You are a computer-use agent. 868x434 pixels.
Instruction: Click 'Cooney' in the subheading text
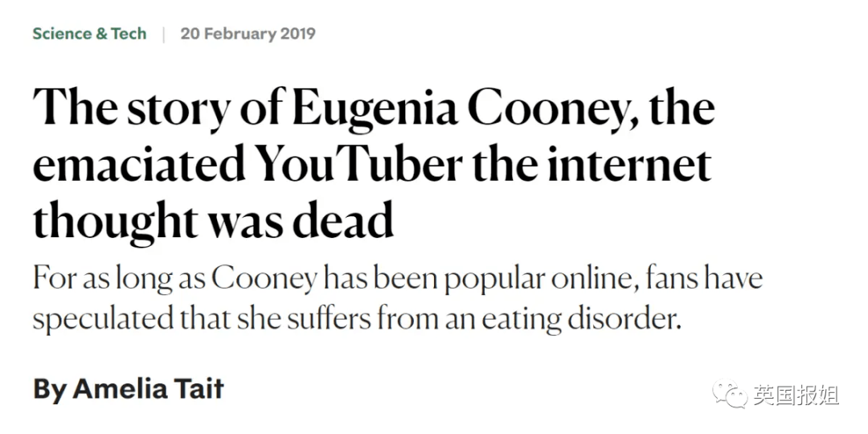[x=264, y=280]
